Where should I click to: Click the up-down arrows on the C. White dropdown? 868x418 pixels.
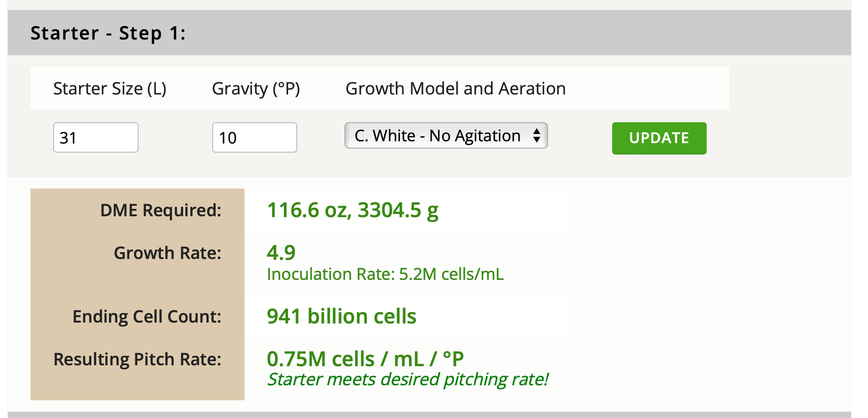click(x=537, y=135)
